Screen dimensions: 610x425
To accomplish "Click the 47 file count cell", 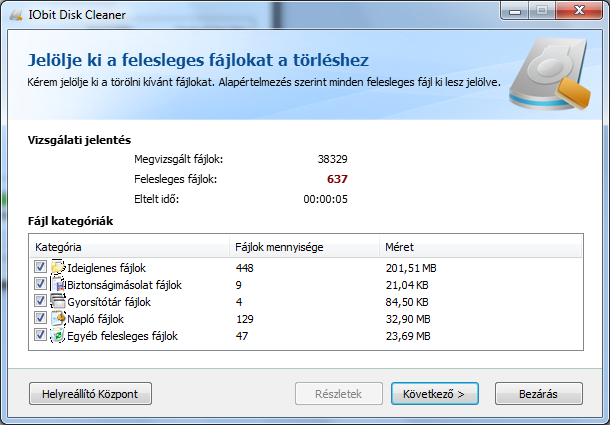I will click(x=242, y=336).
